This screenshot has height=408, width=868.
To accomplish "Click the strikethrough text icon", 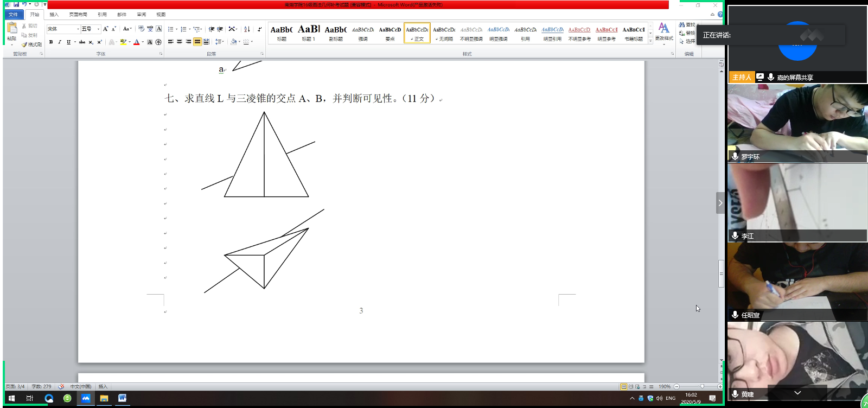I will point(82,42).
